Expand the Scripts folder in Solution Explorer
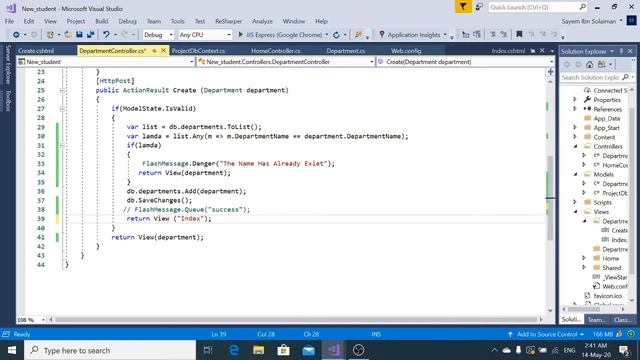This screenshot has height=360, width=640. pyautogui.click(x=575, y=202)
